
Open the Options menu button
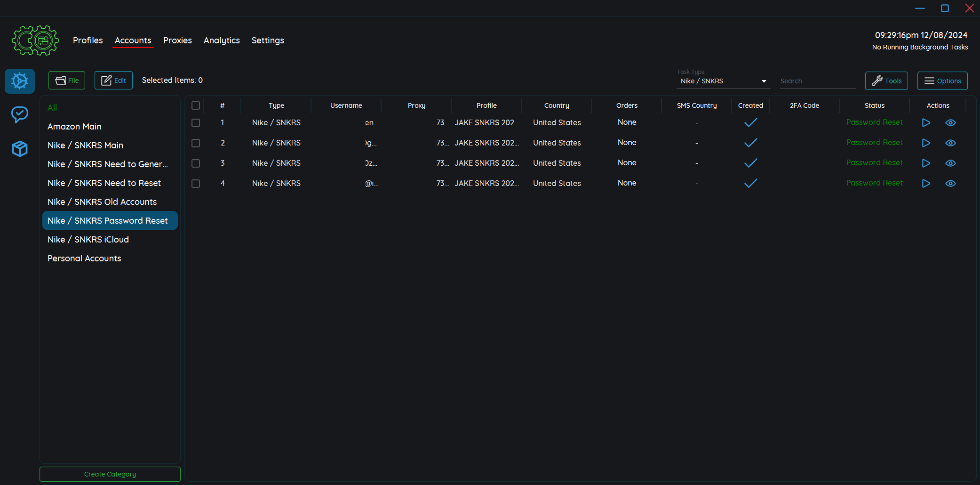point(942,81)
